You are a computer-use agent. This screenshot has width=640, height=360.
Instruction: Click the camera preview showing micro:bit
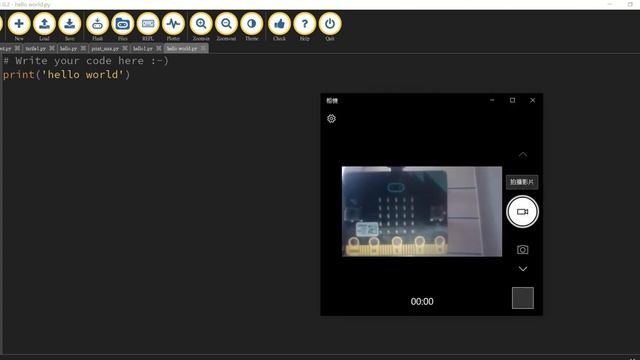[422, 211]
